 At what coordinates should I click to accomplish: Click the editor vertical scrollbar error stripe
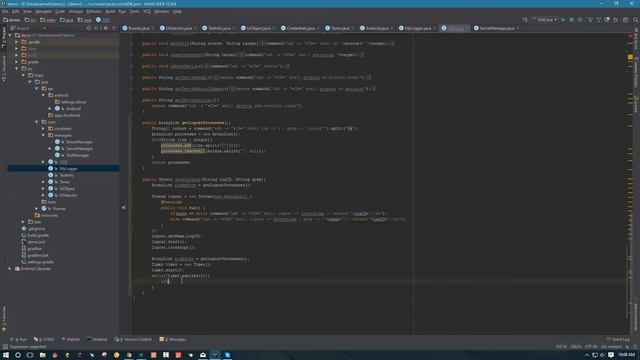tap(630, 184)
